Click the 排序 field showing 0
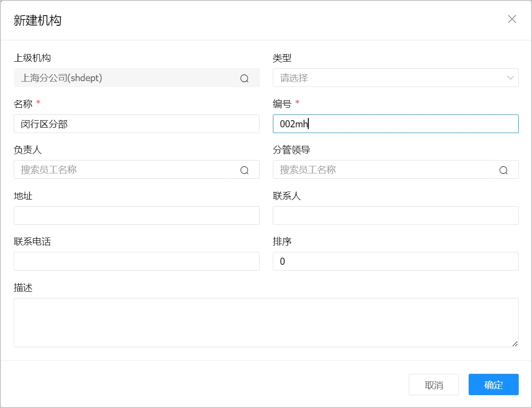Viewport: 532px width, 408px height. 396,261
